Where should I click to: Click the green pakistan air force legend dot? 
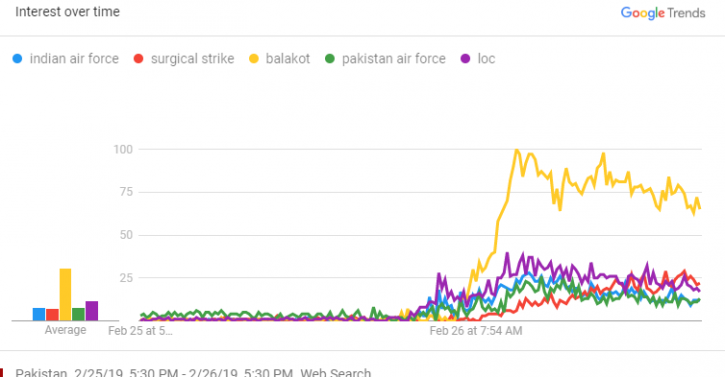click(330, 59)
